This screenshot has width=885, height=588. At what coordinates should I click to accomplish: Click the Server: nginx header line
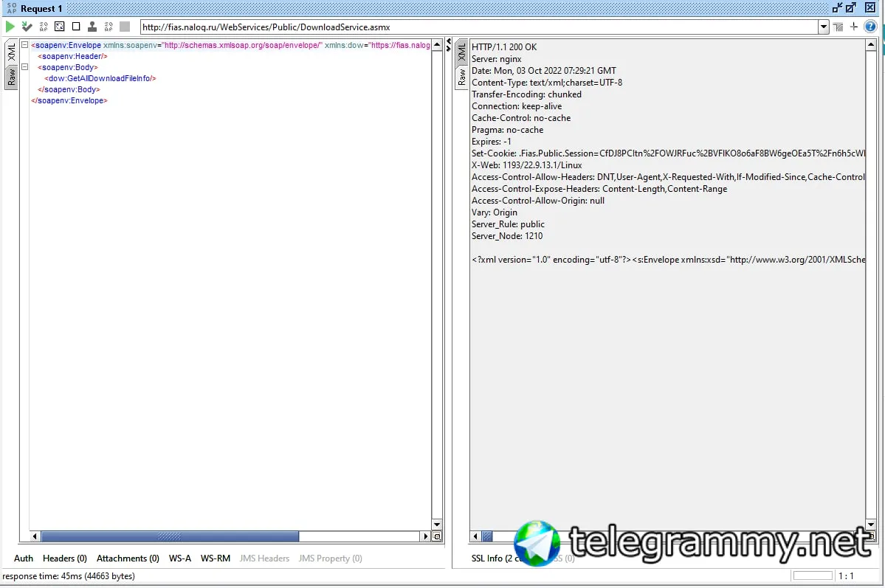click(x=496, y=59)
